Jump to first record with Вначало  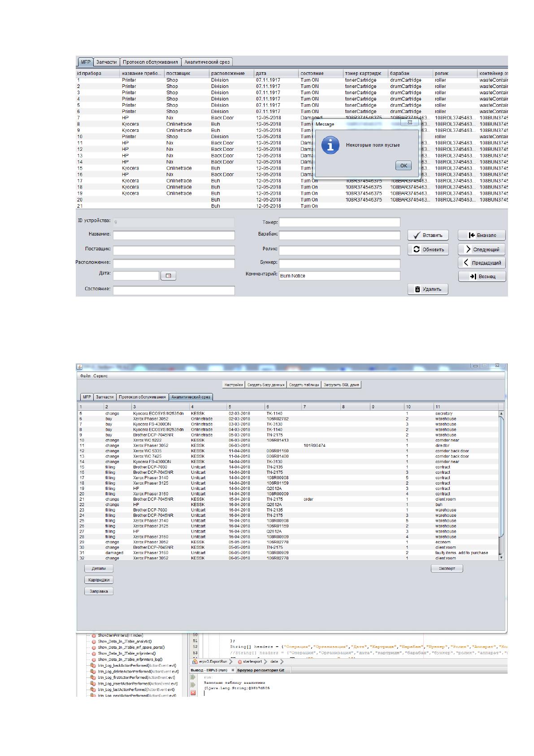(x=482, y=235)
